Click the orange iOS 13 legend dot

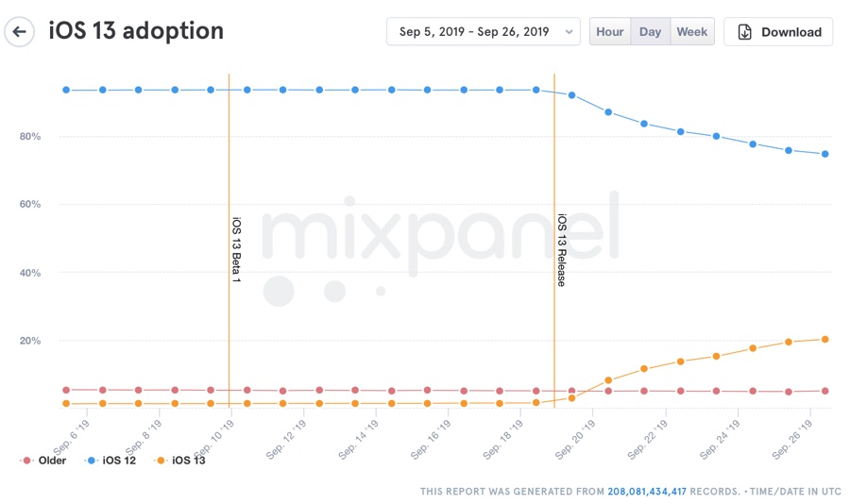[161, 461]
